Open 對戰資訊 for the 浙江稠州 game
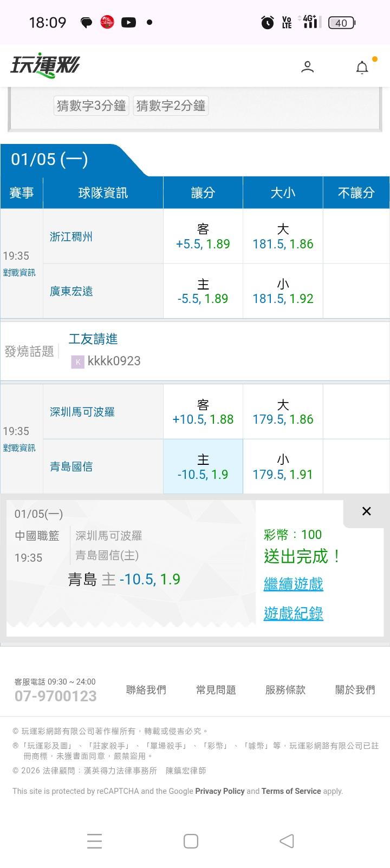The height and width of the screenshot is (868, 390). 19,272
